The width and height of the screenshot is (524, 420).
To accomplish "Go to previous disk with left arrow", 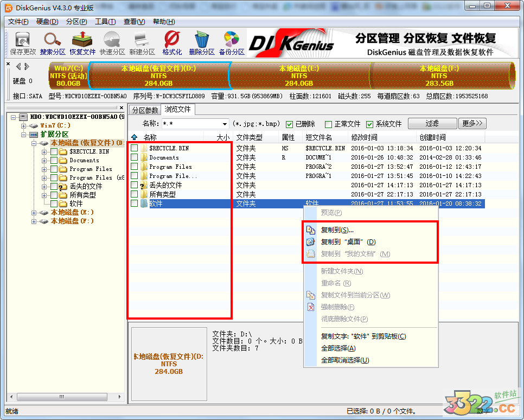I will click(18, 66).
